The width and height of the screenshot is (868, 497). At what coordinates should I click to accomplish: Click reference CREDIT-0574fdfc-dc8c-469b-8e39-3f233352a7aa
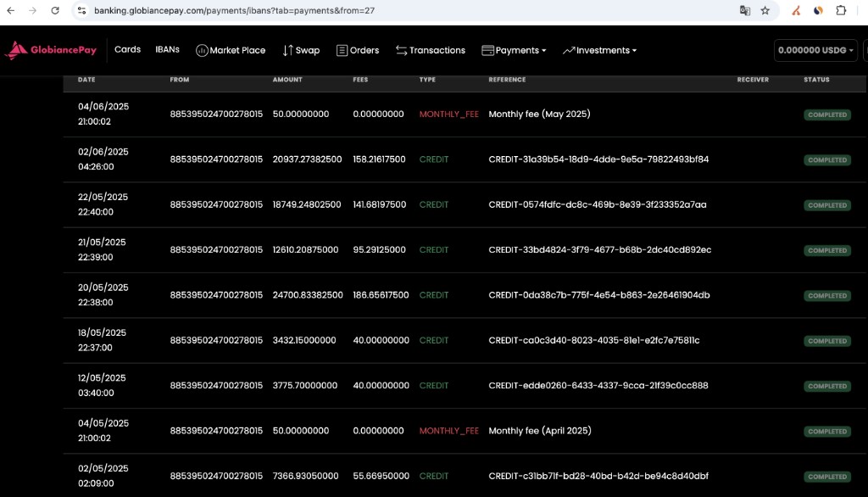point(598,204)
